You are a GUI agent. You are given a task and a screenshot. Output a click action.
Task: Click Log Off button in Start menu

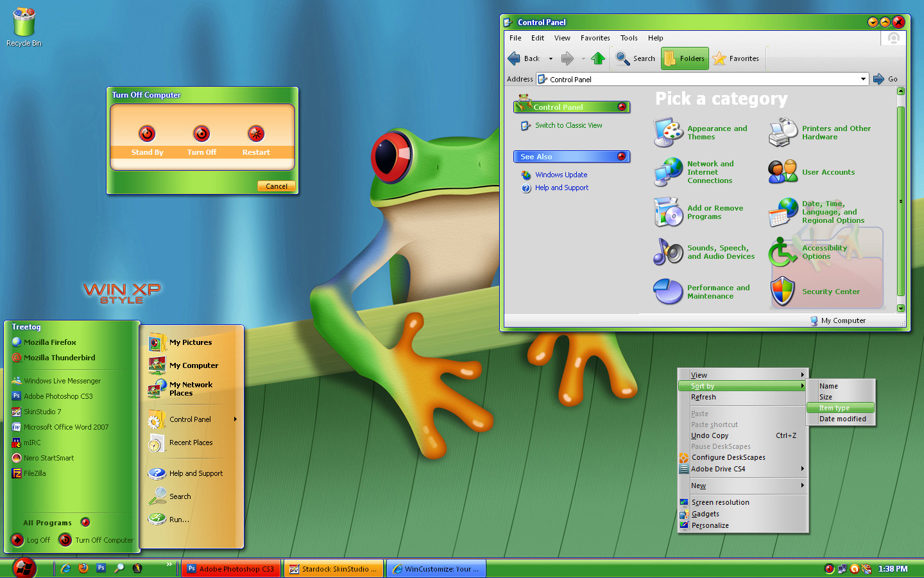[30, 540]
